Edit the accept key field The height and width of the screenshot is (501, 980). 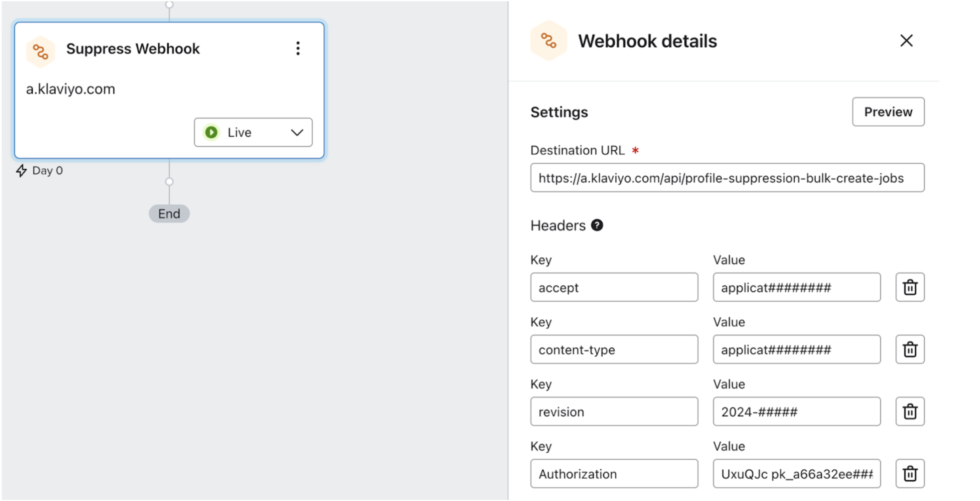coord(614,287)
